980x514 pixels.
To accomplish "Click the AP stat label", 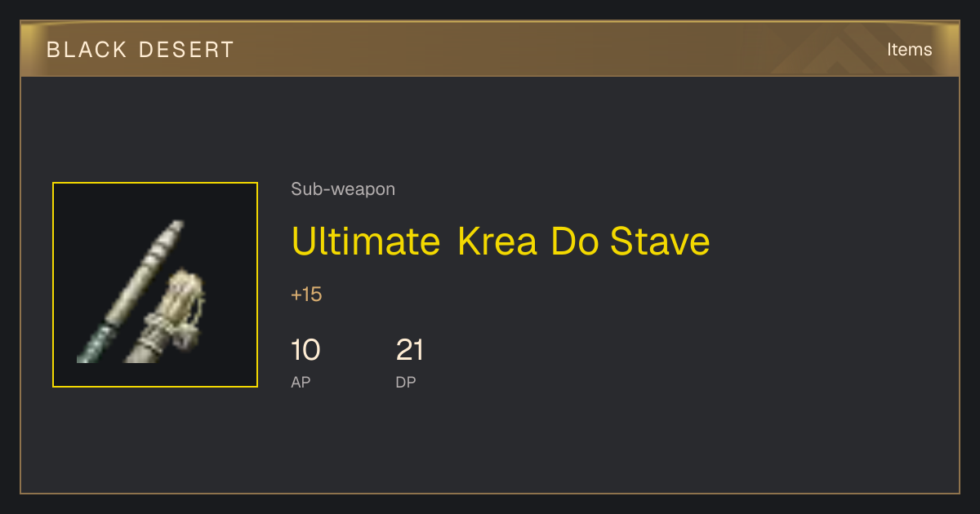I will click(x=301, y=382).
